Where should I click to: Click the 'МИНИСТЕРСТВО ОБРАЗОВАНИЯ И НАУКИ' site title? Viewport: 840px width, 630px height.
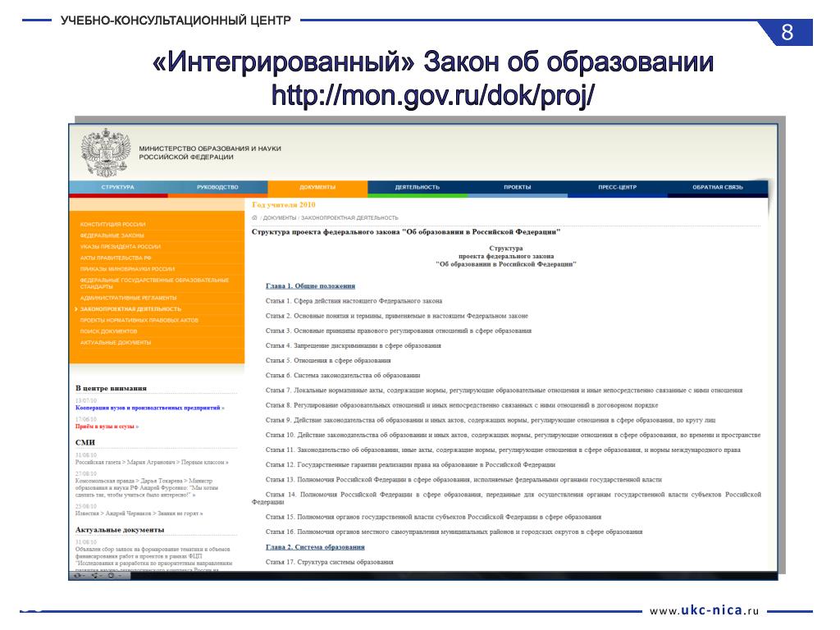point(210,153)
